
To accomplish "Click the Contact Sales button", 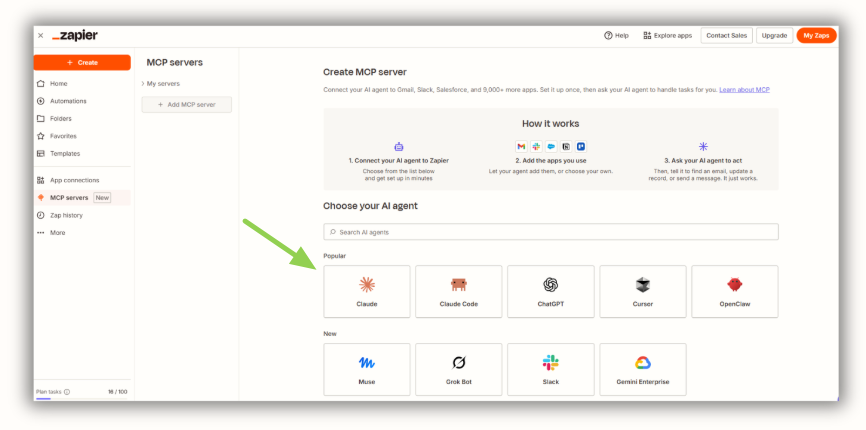I will tap(726, 35).
